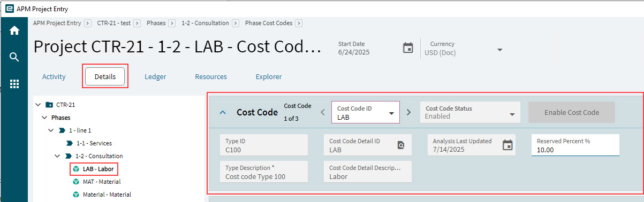Screen dimensions: 644x202
Task: Expand breadcrumb arrow after Phases
Action: (x=172, y=23)
